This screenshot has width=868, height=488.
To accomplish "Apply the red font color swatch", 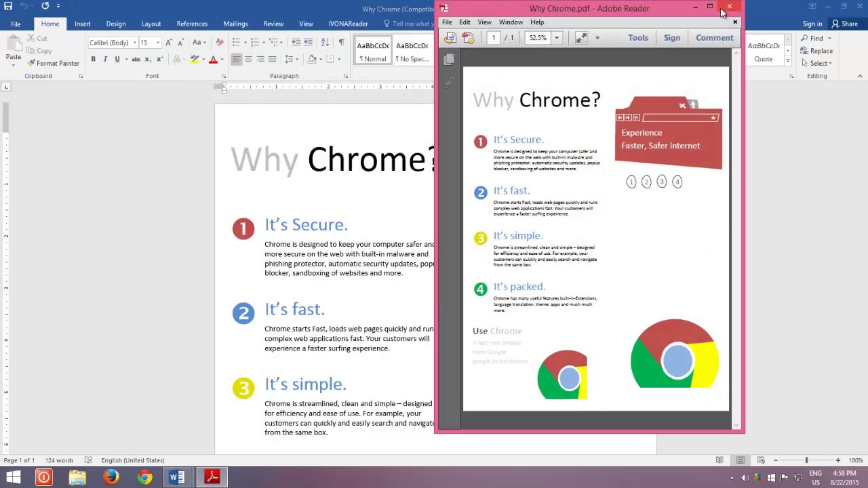I will tap(213, 59).
